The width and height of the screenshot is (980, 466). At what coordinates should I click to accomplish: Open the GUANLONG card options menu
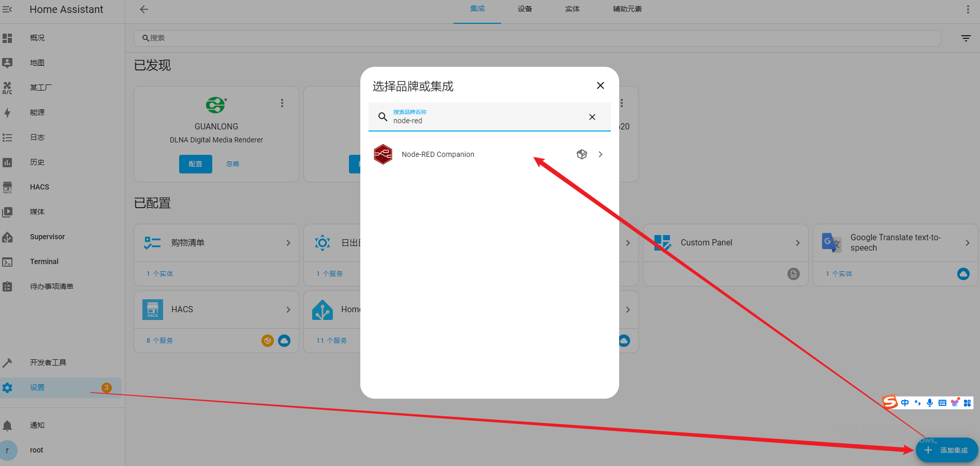[x=282, y=103]
